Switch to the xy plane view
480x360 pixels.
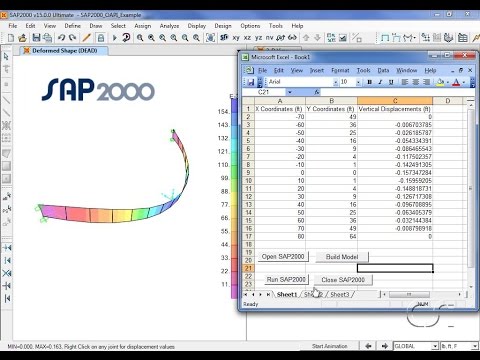coord(236,38)
